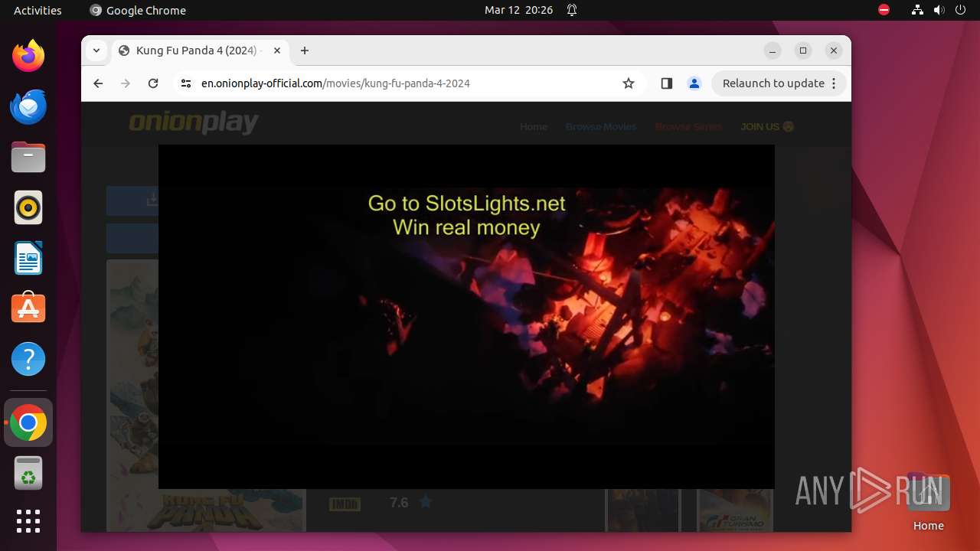Screen dimensions: 980x551
Task: Click the SlotsLights ad video overlay
Action: 466,316
